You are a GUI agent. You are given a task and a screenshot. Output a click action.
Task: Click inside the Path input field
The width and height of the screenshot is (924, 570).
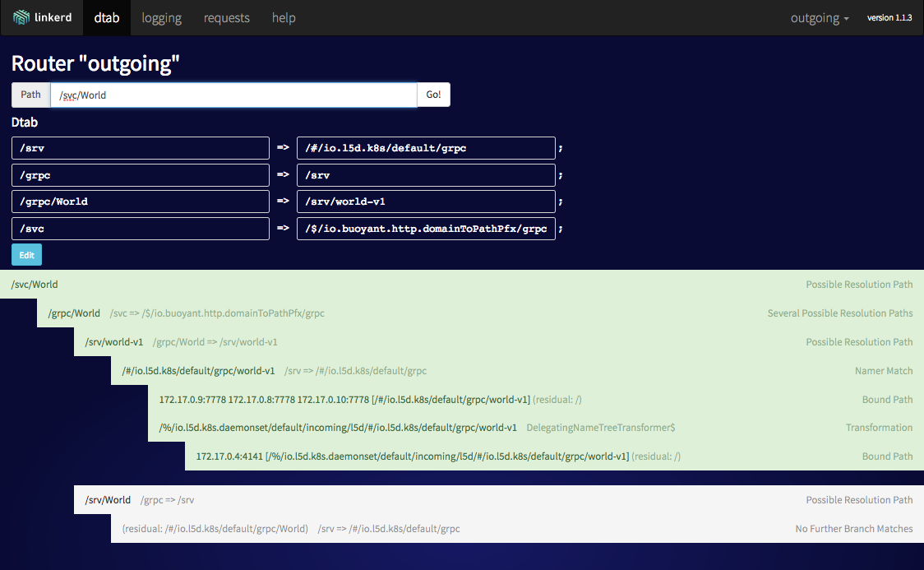(x=234, y=95)
